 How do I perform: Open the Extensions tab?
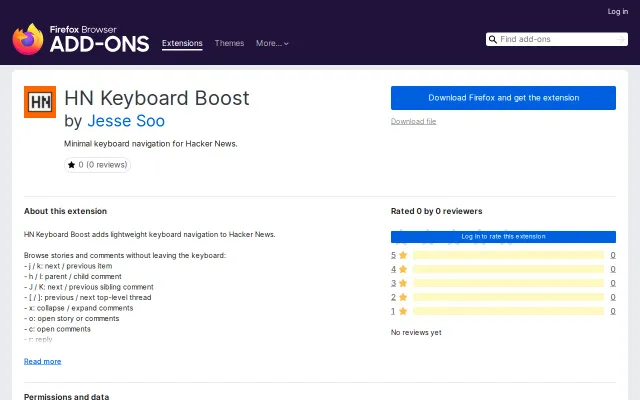(x=182, y=43)
